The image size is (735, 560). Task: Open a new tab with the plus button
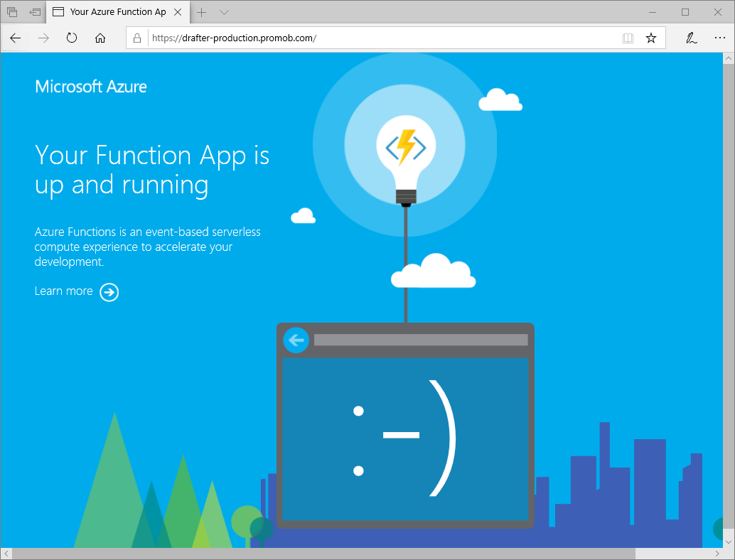(x=202, y=12)
